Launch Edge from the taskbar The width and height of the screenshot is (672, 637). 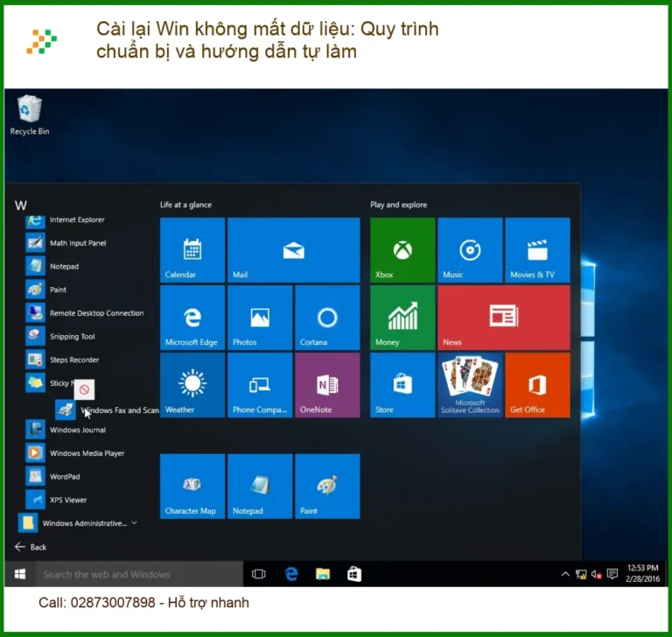coord(291,574)
